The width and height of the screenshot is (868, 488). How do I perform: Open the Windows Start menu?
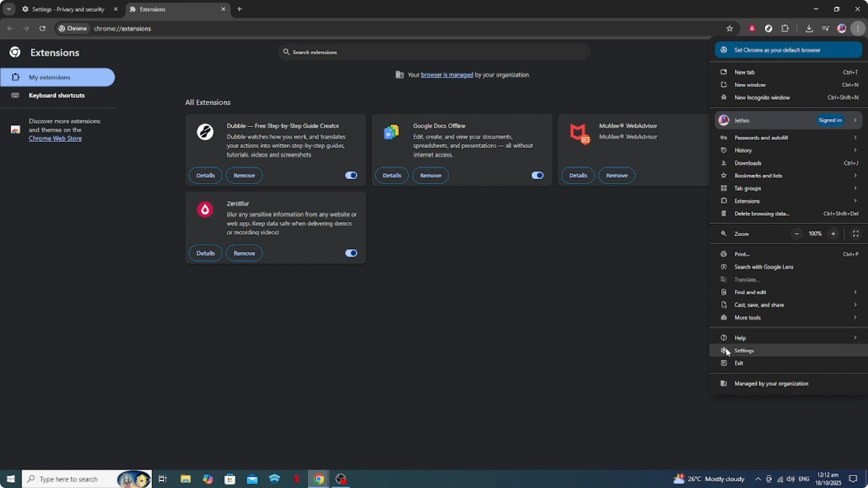(x=10, y=479)
